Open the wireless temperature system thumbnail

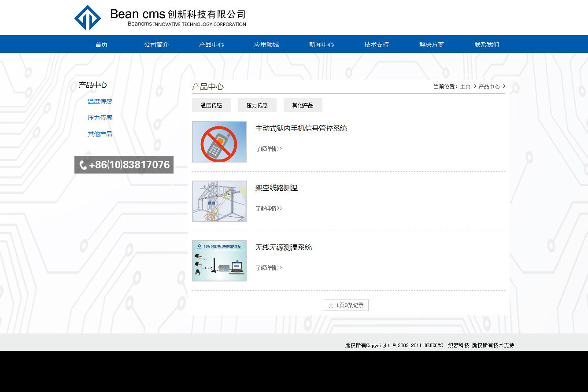(219, 261)
